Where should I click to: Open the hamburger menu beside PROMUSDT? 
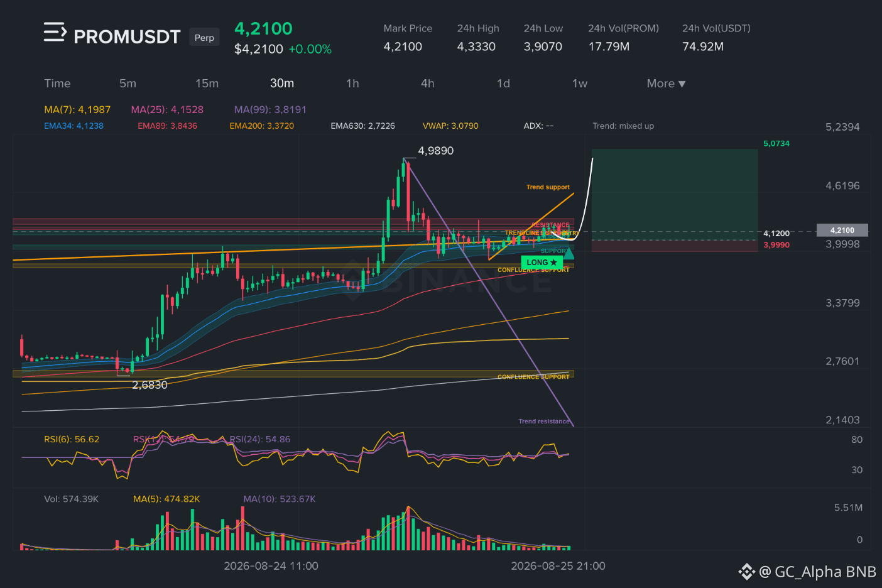[x=55, y=32]
